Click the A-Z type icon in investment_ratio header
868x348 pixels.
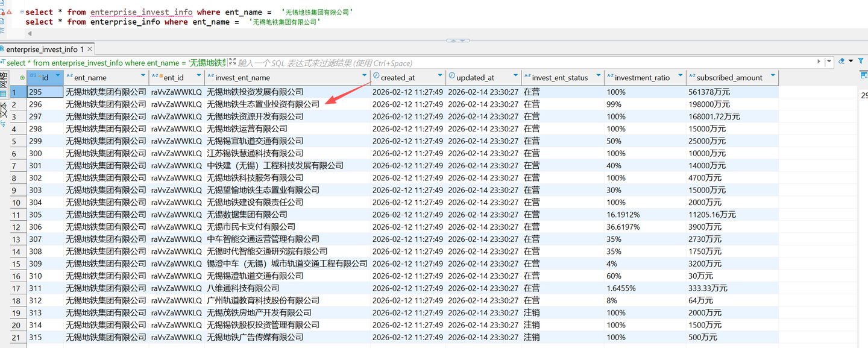point(610,76)
